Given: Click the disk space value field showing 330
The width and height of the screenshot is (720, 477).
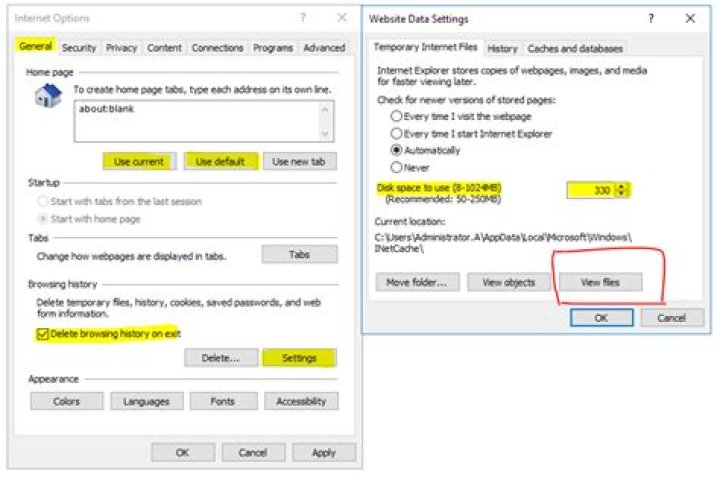Looking at the screenshot, I should coord(592,190).
